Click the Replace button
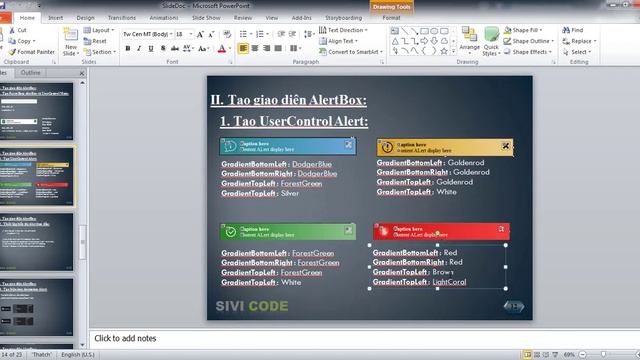This screenshot has width=640, height=360. 579,41
